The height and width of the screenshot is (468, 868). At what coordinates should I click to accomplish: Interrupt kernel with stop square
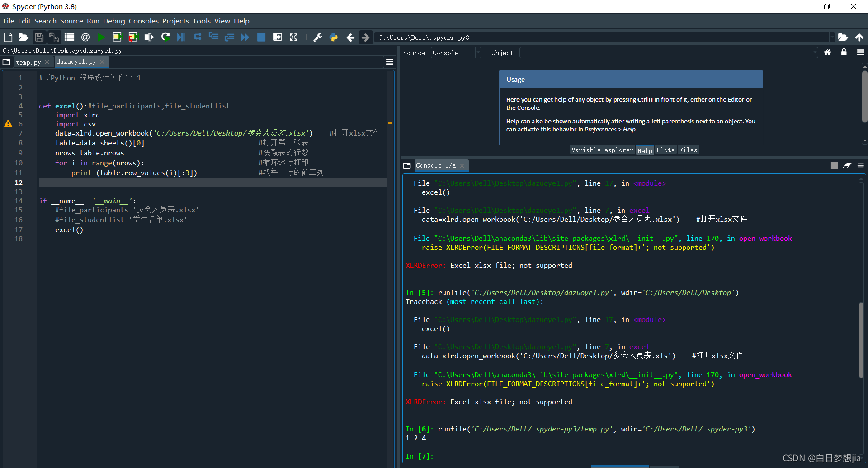coord(834,165)
